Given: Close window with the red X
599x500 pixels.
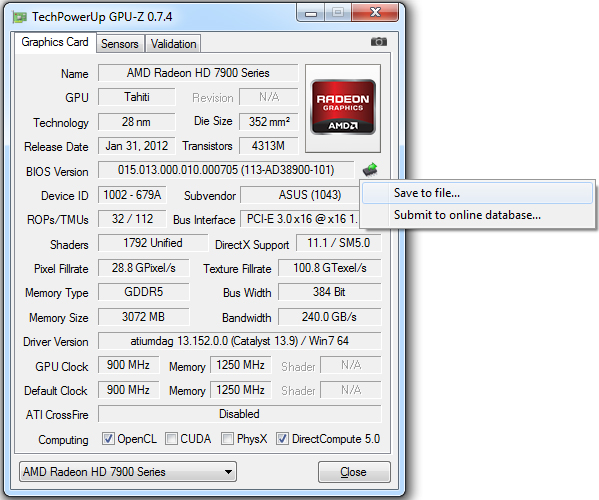Looking at the screenshot, I should (x=375, y=13).
